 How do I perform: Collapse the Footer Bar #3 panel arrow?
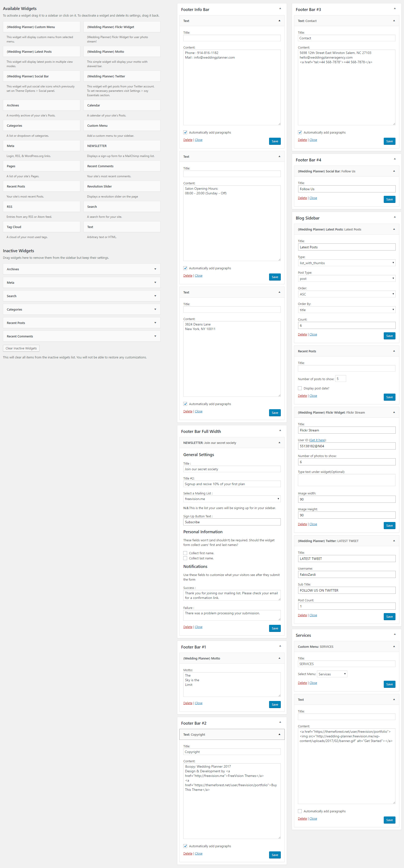[x=394, y=9]
